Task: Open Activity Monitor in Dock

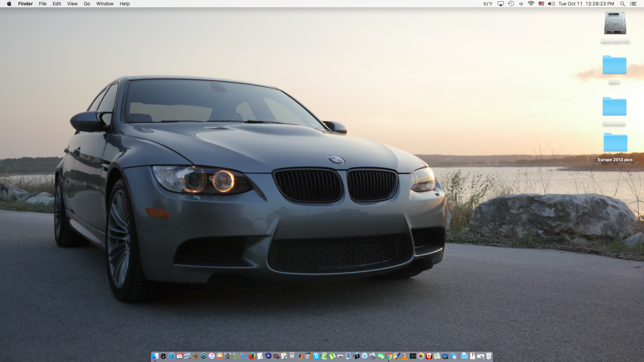Action: pos(413,356)
